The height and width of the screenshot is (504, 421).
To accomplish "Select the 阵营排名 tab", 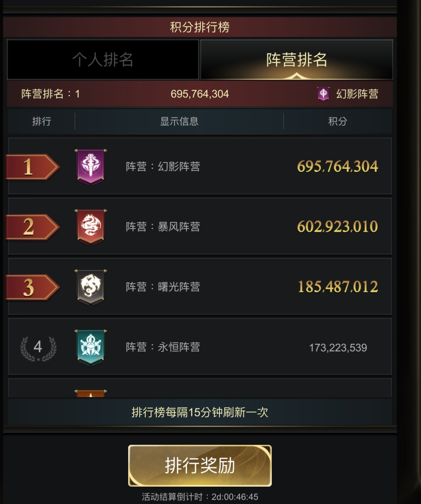I will pos(297,60).
